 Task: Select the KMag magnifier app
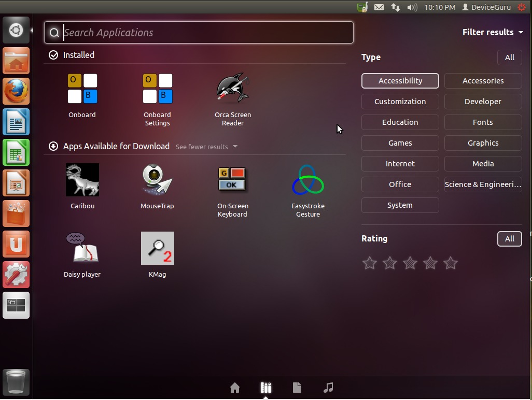[158, 255]
